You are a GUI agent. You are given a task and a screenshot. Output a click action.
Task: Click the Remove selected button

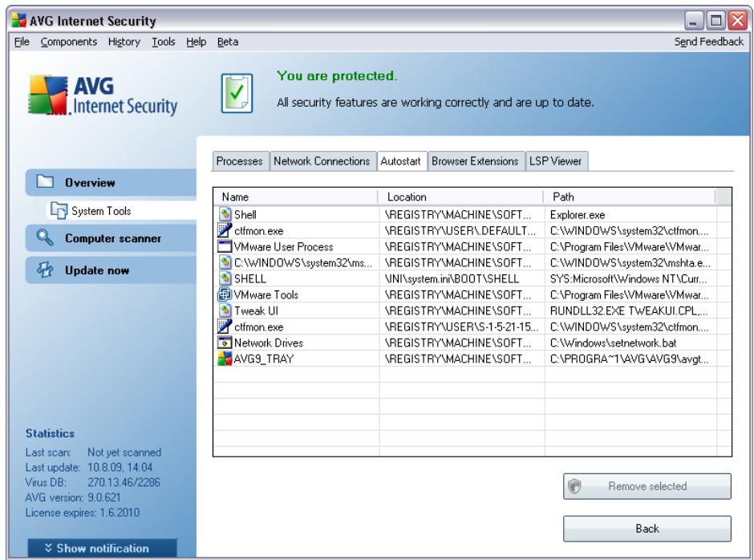647,486
